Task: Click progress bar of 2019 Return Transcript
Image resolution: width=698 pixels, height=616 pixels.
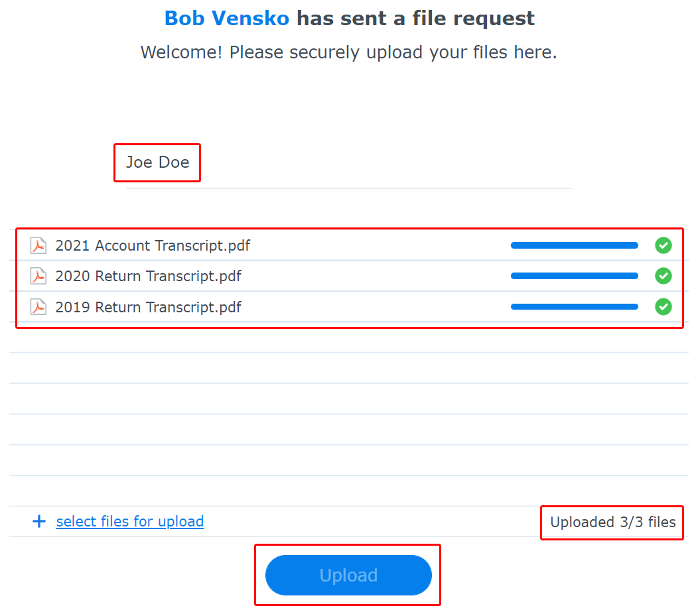Action: (574, 307)
